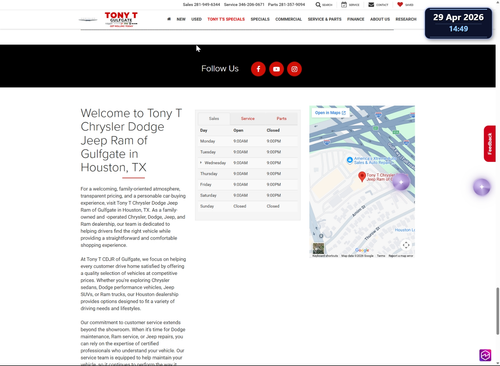Click the saved heart icon
This screenshot has width=500, height=366.
pos(400,5)
